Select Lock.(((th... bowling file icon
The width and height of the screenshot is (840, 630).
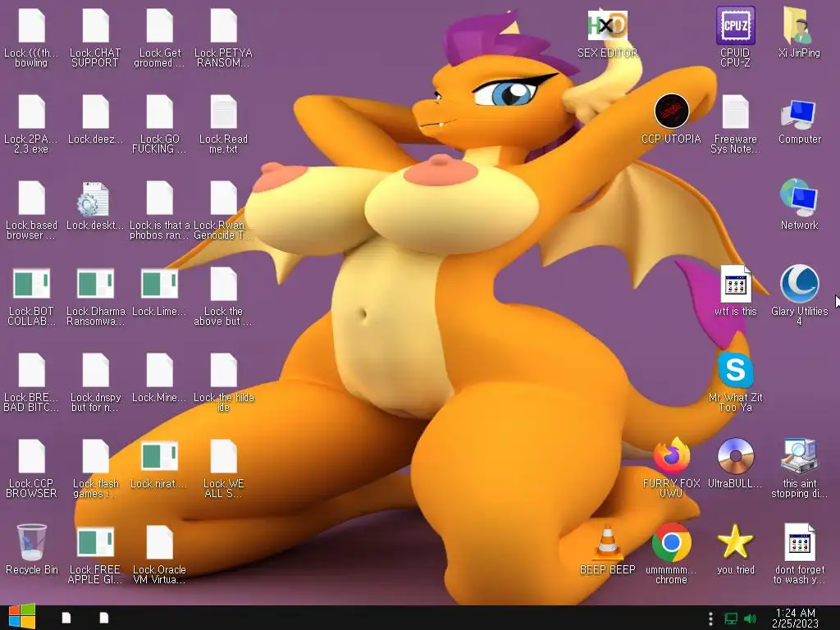[x=32, y=25]
